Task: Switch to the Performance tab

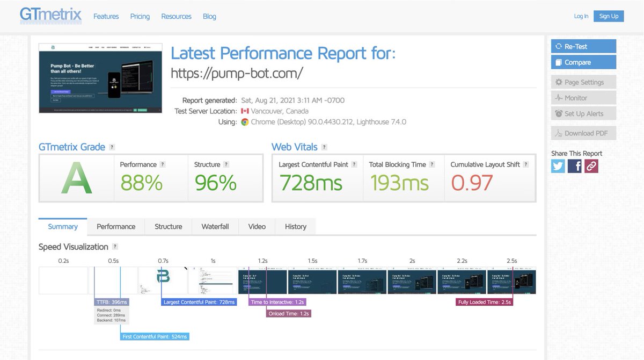Action: 116,226
